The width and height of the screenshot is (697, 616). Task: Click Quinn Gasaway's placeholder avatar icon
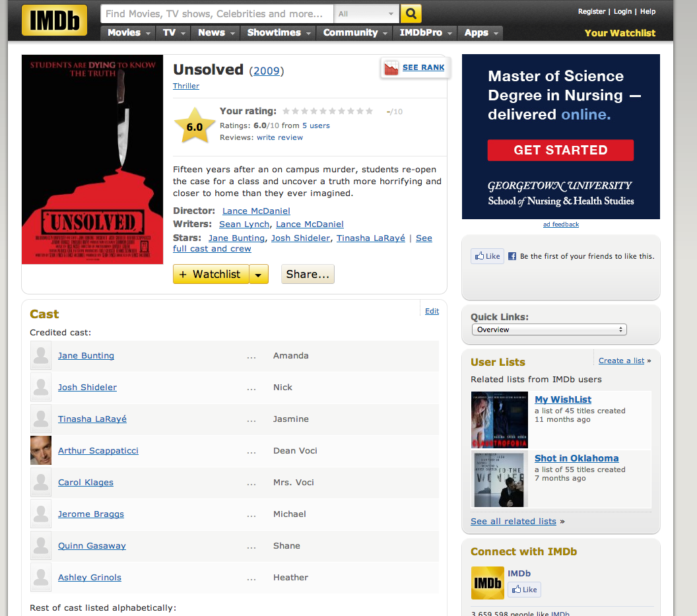point(41,545)
